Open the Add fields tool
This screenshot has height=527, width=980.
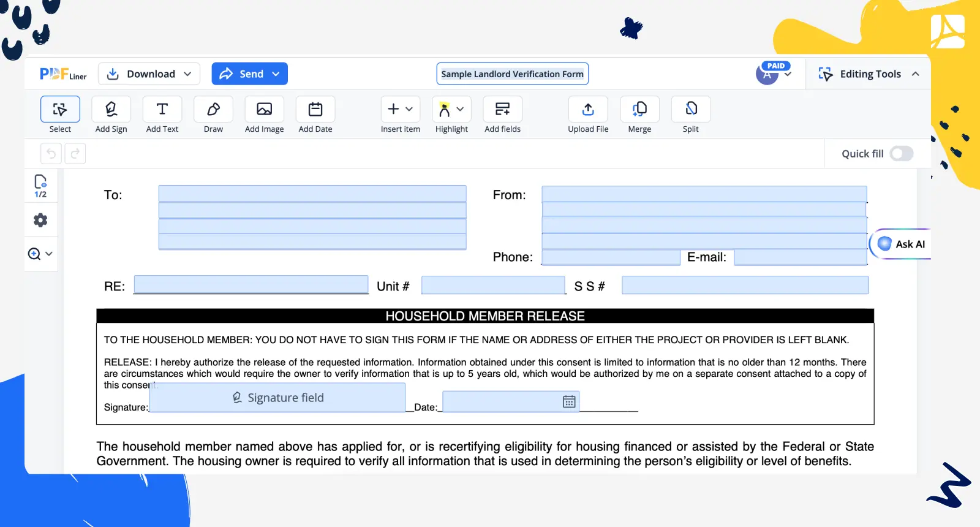(x=502, y=109)
